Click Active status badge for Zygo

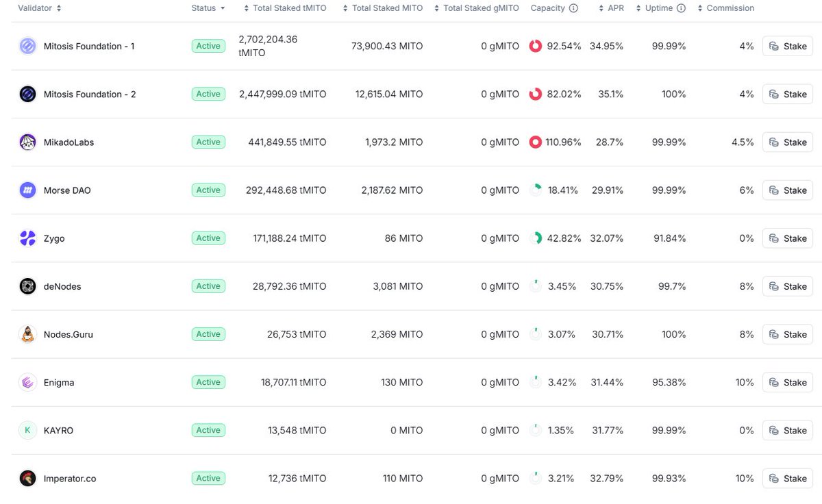208,238
